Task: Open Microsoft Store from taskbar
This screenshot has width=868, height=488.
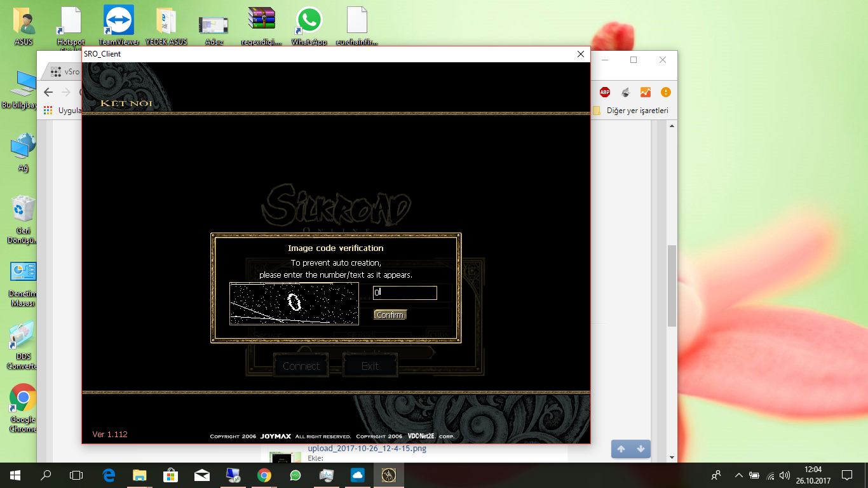Action: click(x=170, y=475)
